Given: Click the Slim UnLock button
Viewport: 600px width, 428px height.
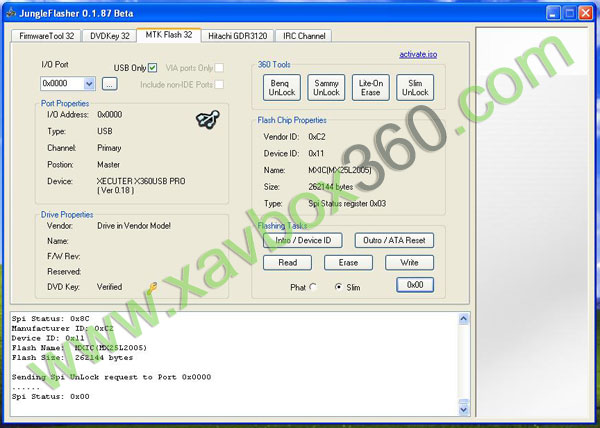Looking at the screenshot, I should pyautogui.click(x=415, y=88).
